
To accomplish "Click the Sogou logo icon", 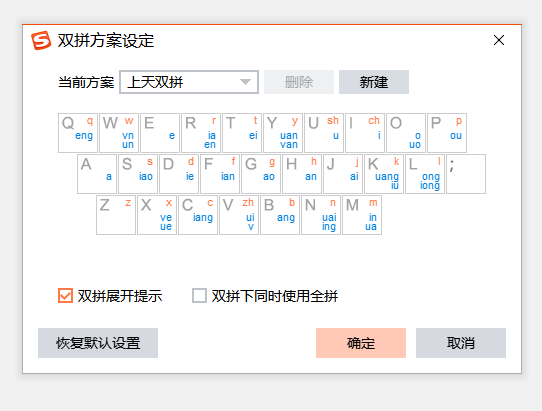I will click(x=41, y=40).
